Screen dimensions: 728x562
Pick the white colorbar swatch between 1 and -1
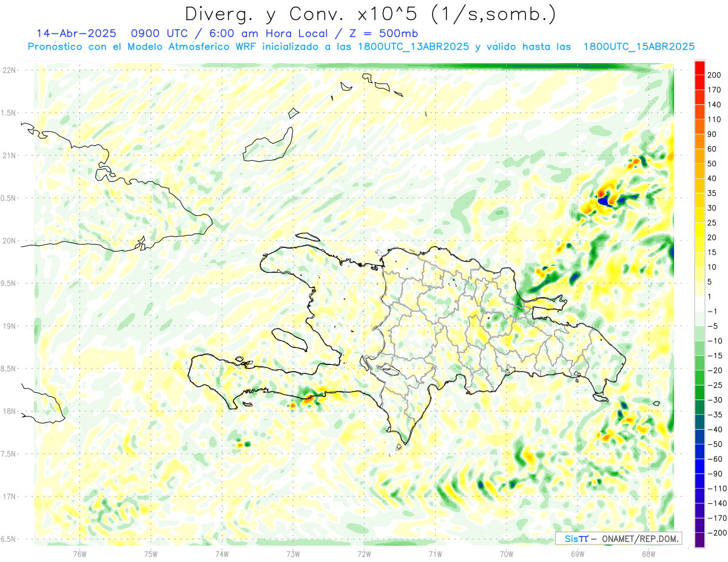coord(699,304)
